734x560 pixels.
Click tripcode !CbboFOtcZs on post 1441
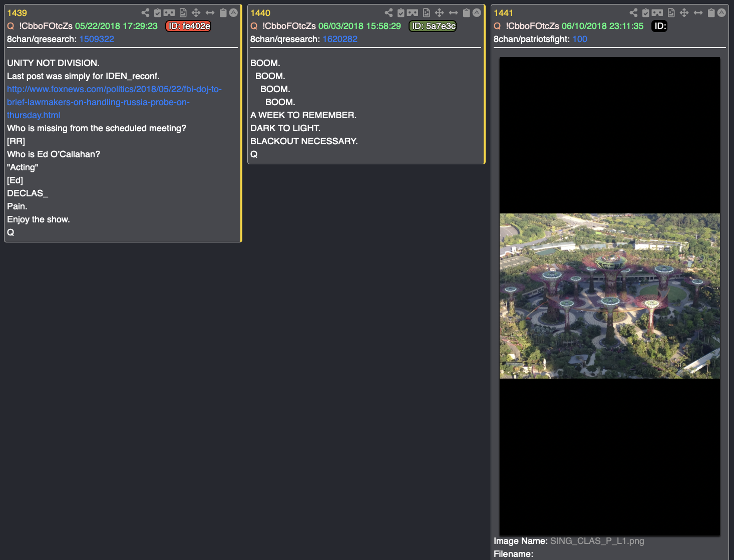(532, 26)
